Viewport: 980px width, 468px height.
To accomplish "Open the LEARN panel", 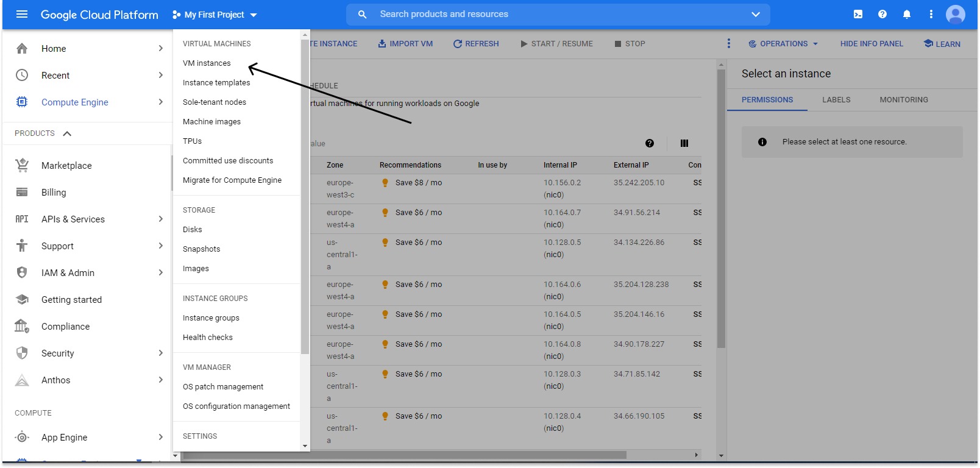I will pyautogui.click(x=942, y=44).
